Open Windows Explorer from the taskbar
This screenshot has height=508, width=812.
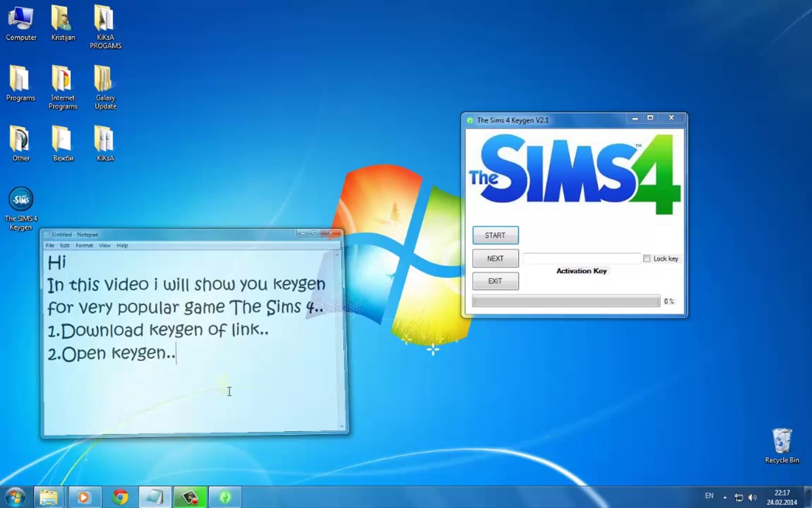49,497
